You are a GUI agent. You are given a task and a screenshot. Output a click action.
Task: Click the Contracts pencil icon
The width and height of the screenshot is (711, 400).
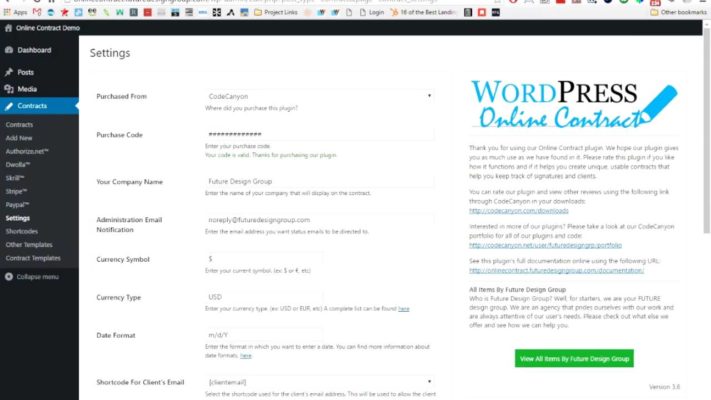coord(9,106)
